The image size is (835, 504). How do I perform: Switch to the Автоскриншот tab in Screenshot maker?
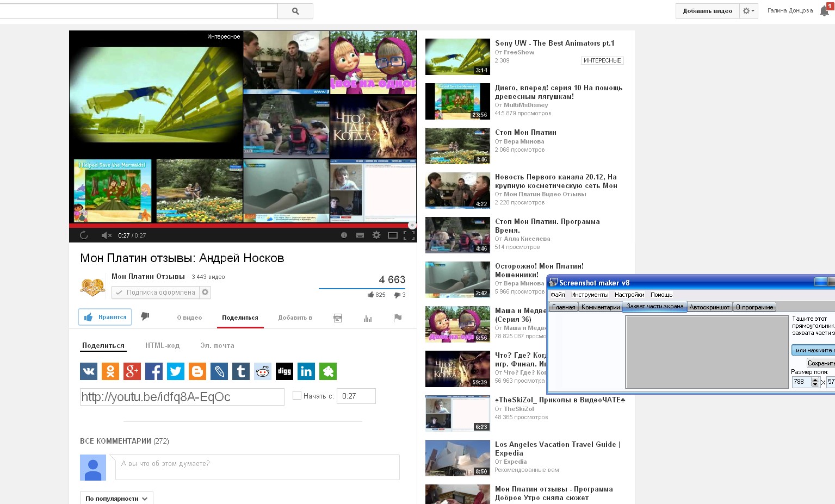[x=709, y=307]
